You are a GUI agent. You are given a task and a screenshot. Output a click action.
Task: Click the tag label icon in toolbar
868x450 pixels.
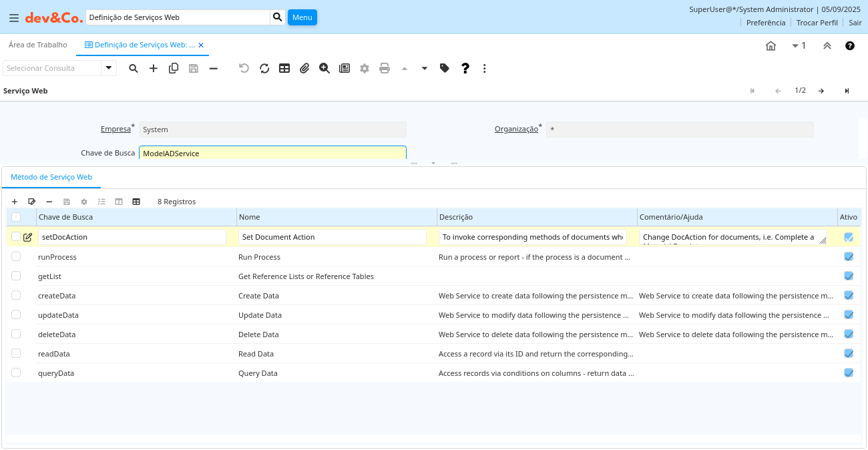(445, 68)
